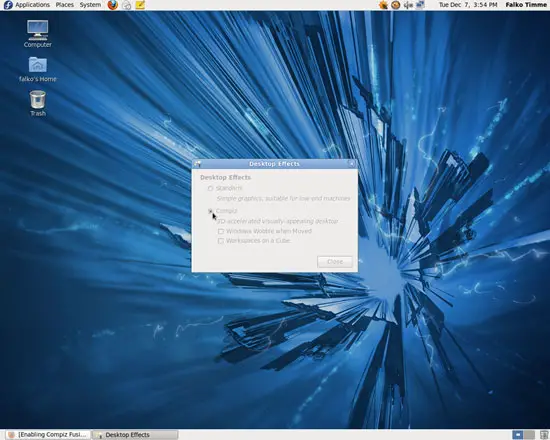Screen dimensions: 550x440
Task: Click the Desktop Effects window menu icon
Action: click(197, 164)
